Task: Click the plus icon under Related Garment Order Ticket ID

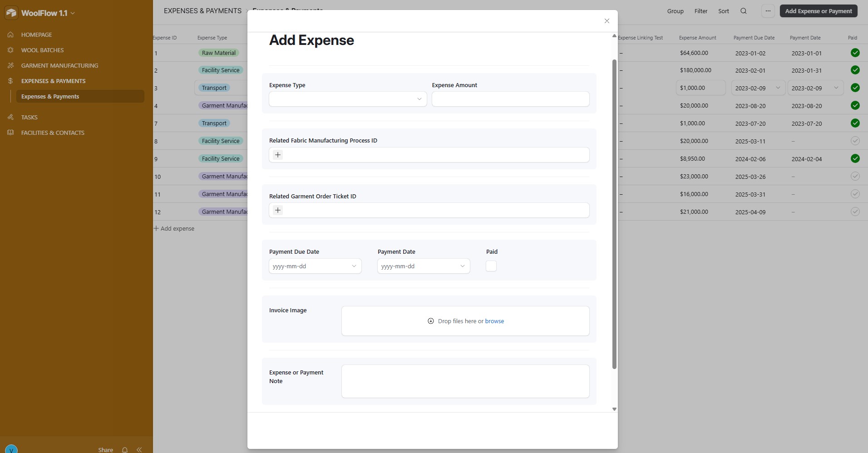Action: click(x=278, y=210)
